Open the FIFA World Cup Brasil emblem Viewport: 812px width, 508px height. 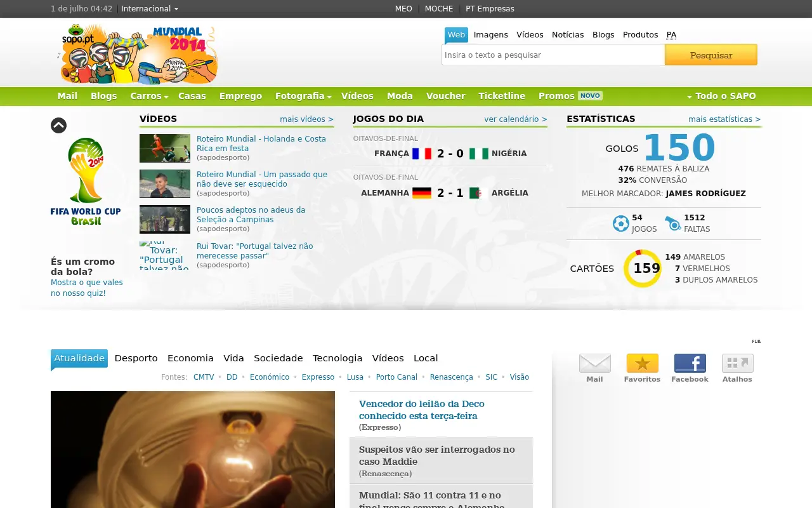click(86, 181)
